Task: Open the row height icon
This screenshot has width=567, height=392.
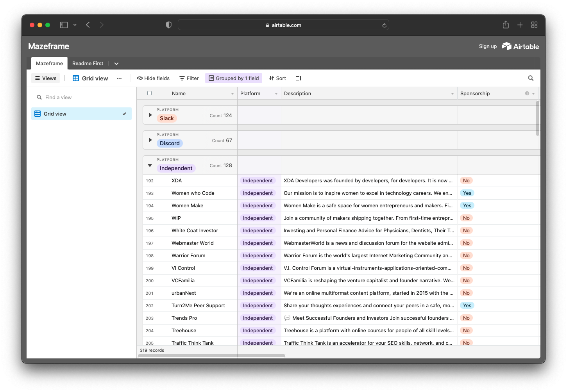Action: [299, 78]
